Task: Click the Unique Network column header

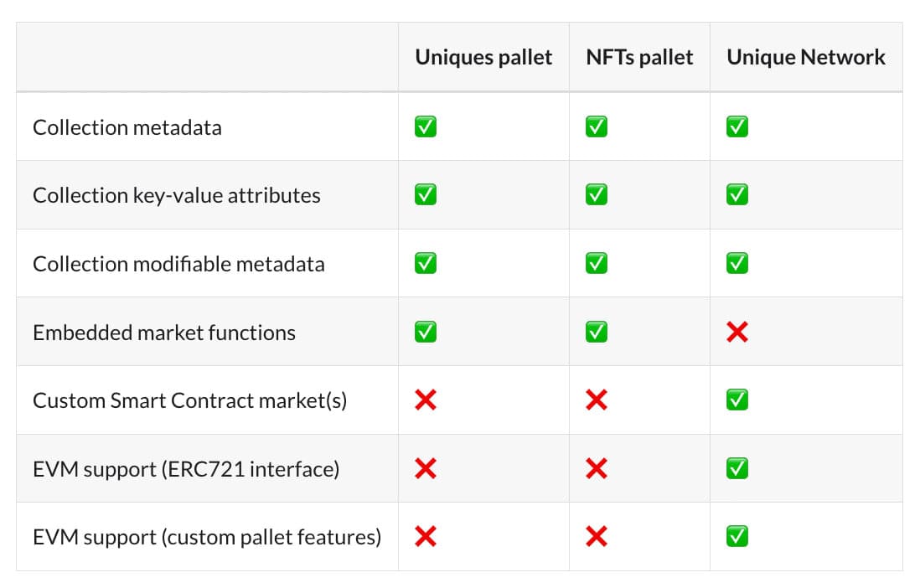Action: tap(806, 58)
